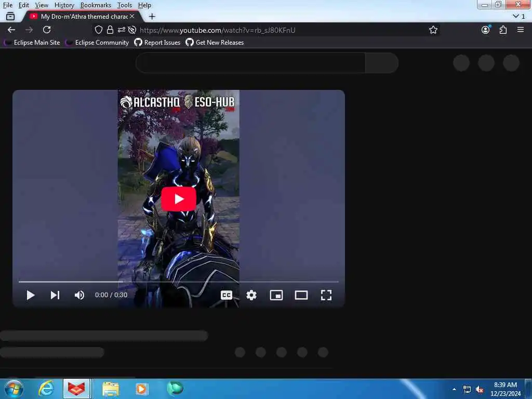The width and height of the screenshot is (532, 399).
Task: Open the Windows Start button
Action: tap(14, 389)
